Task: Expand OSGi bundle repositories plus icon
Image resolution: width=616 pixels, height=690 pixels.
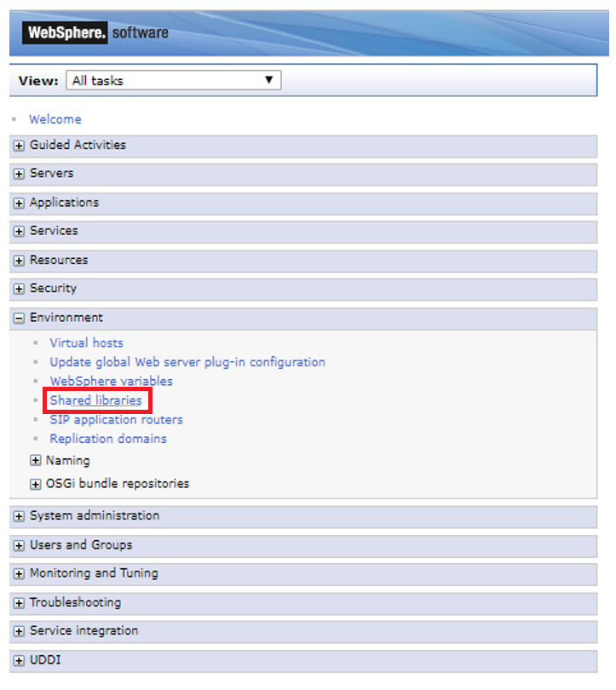Action: point(36,485)
